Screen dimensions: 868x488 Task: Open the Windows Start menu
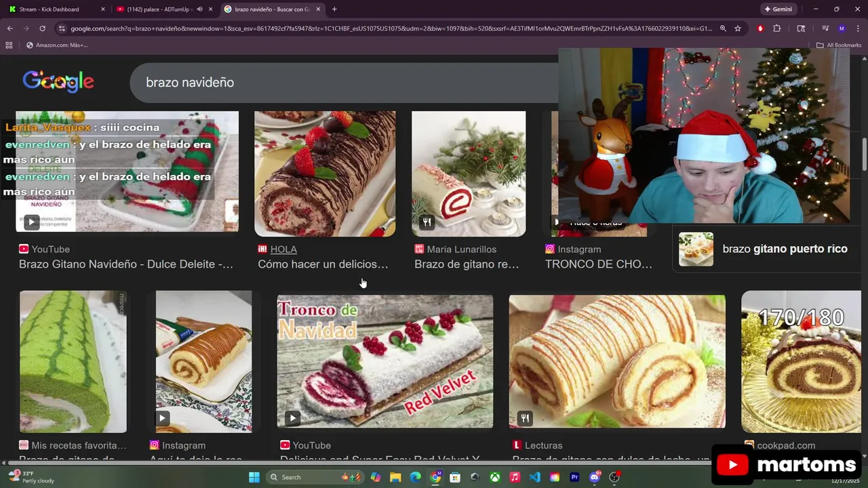click(x=254, y=477)
